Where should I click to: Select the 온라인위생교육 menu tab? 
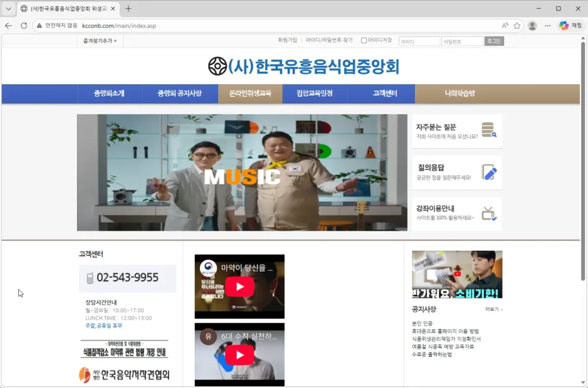click(x=250, y=94)
